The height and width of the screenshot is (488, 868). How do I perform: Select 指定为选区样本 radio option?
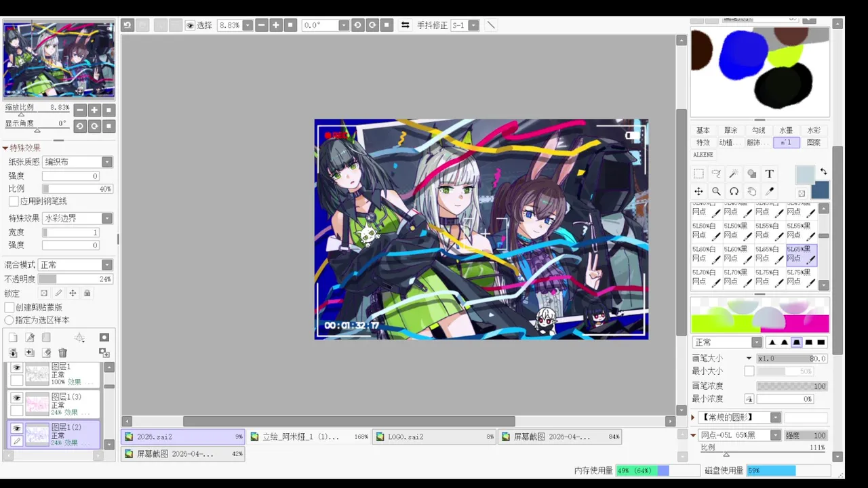click(x=9, y=320)
